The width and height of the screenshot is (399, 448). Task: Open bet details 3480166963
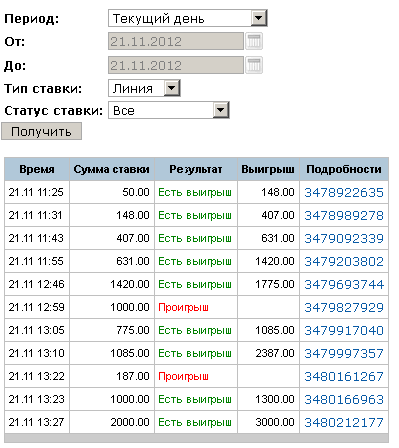344,400
